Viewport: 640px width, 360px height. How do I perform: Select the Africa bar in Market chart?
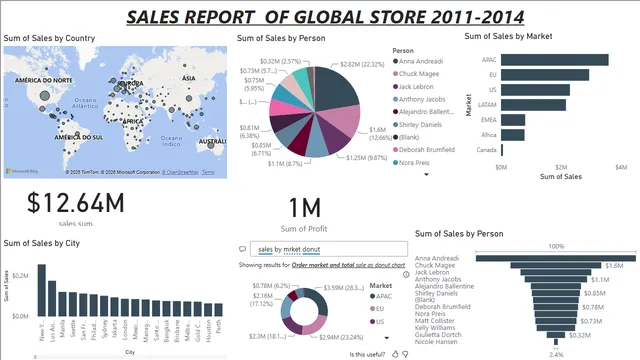(x=513, y=135)
